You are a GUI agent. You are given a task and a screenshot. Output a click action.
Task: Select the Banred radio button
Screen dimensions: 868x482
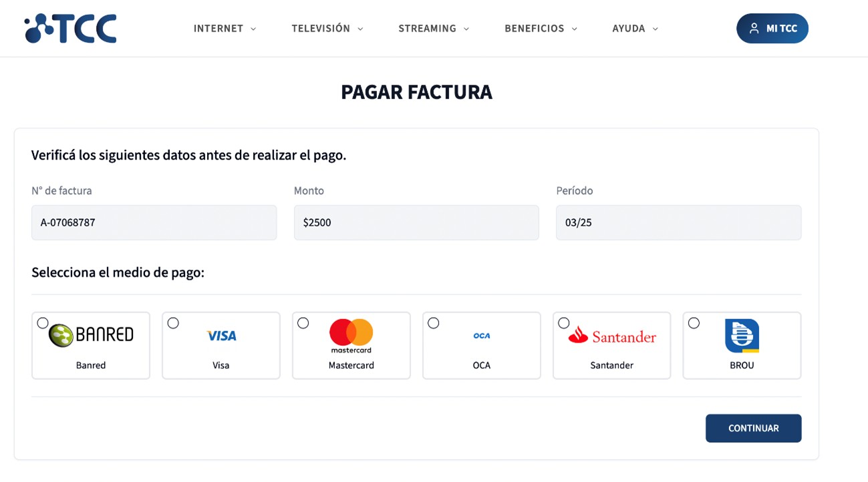43,323
